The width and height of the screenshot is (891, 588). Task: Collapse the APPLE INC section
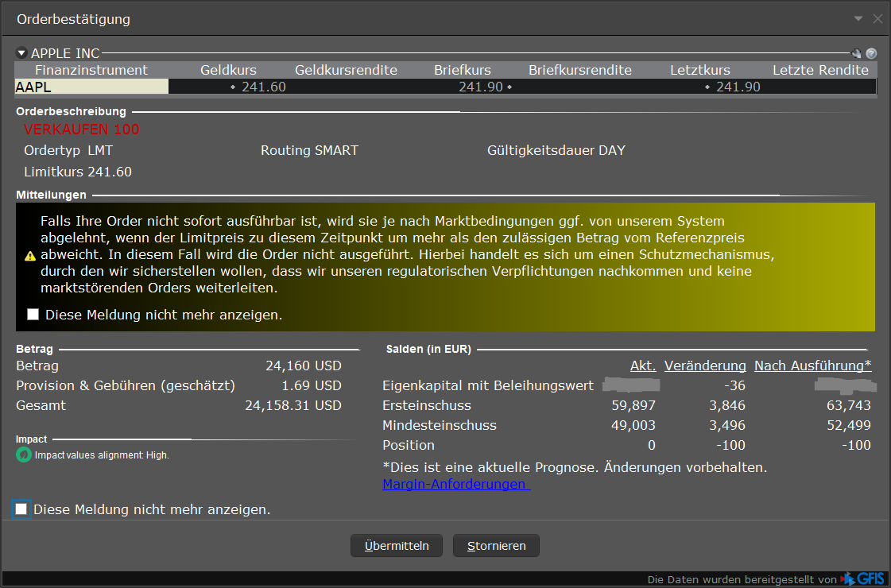[21, 52]
